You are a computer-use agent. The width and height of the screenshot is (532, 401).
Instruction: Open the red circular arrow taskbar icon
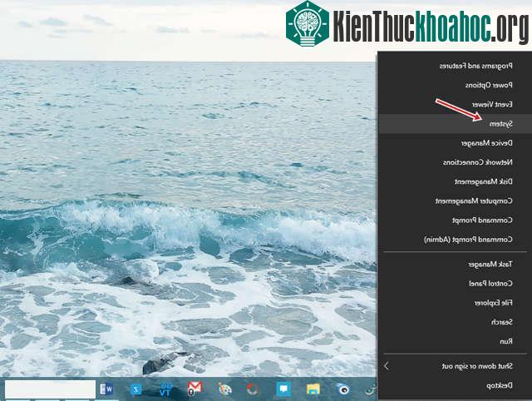(253, 389)
